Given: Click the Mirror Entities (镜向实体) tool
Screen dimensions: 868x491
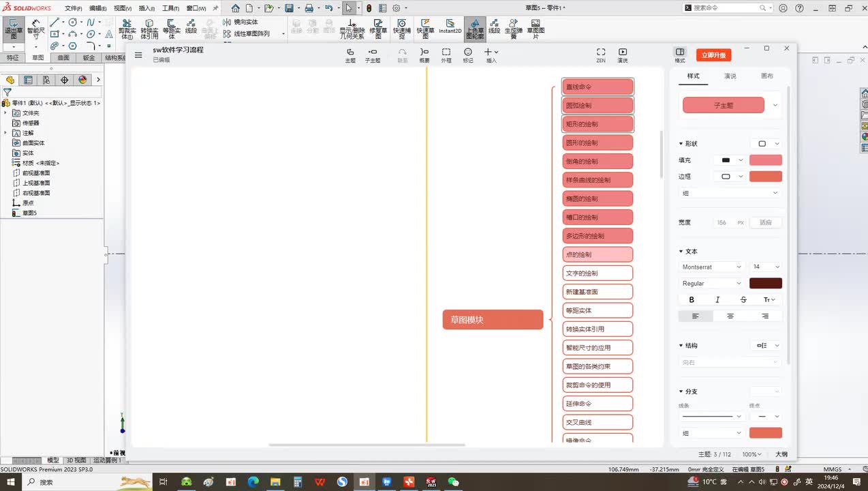Looking at the screenshot, I should tap(241, 22).
